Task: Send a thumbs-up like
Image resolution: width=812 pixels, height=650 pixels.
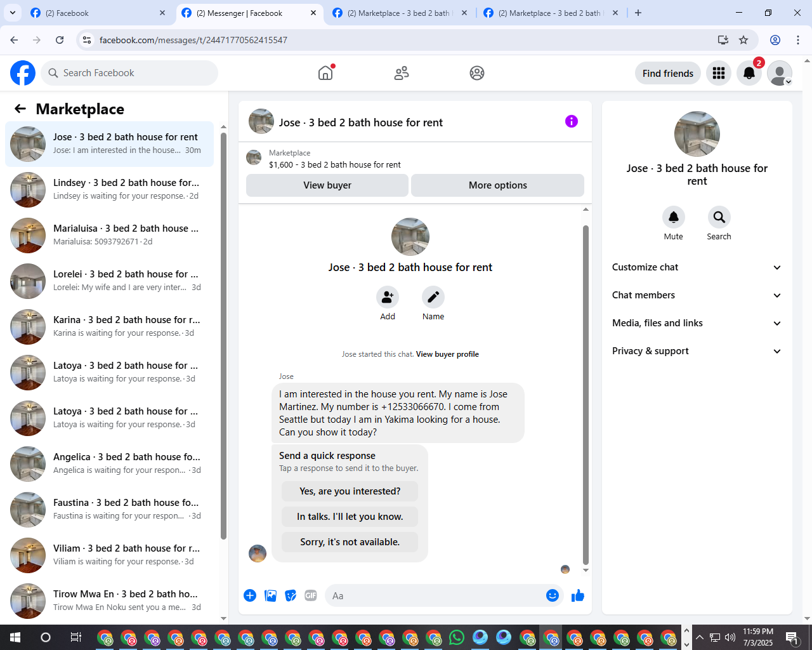Action: [x=578, y=595]
